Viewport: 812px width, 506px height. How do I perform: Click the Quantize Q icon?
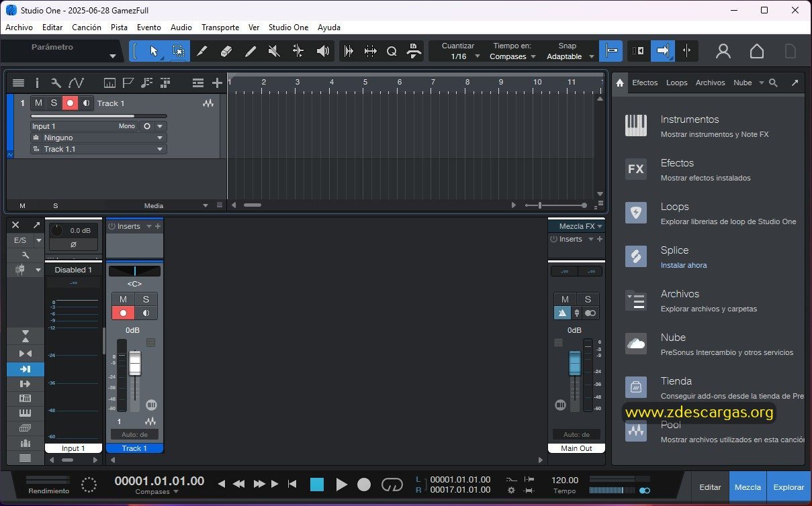392,51
